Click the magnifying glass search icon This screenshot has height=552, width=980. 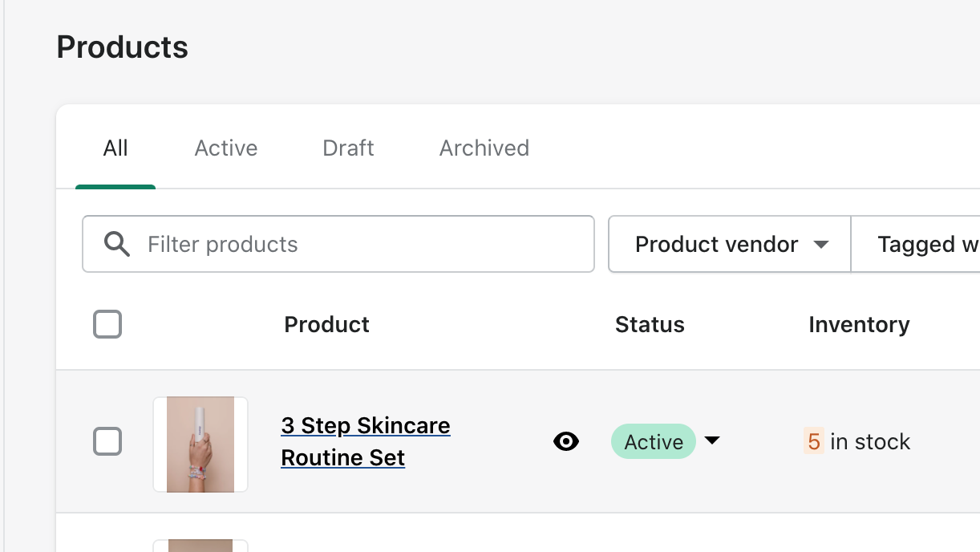(117, 244)
